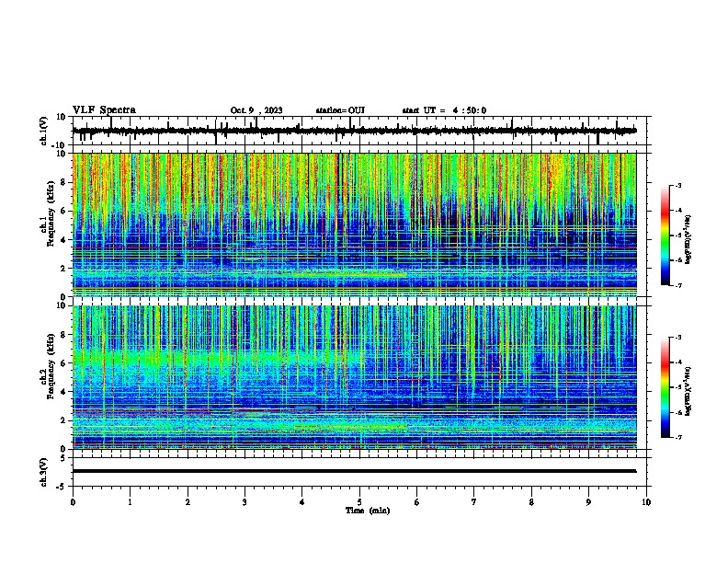Image resolution: width=728 pixels, height=563 pixels.
Task: Click the "start UT = 4:50:0" text
Action: (x=444, y=110)
